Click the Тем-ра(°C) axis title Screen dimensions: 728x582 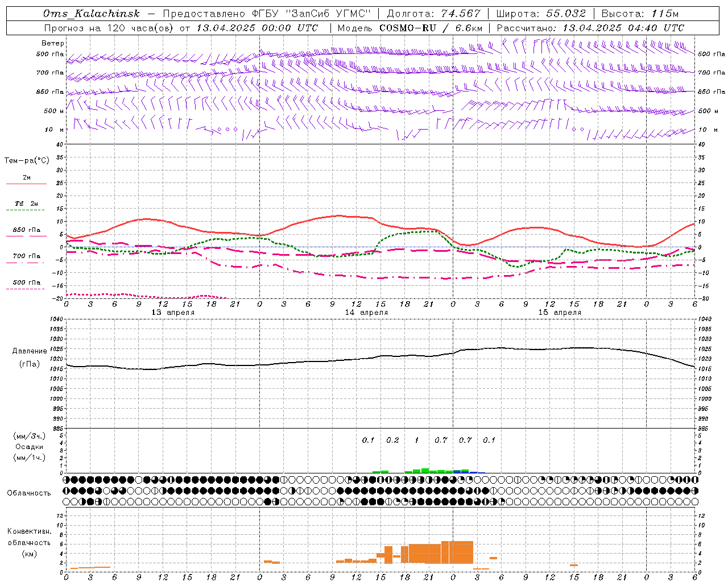click(27, 161)
